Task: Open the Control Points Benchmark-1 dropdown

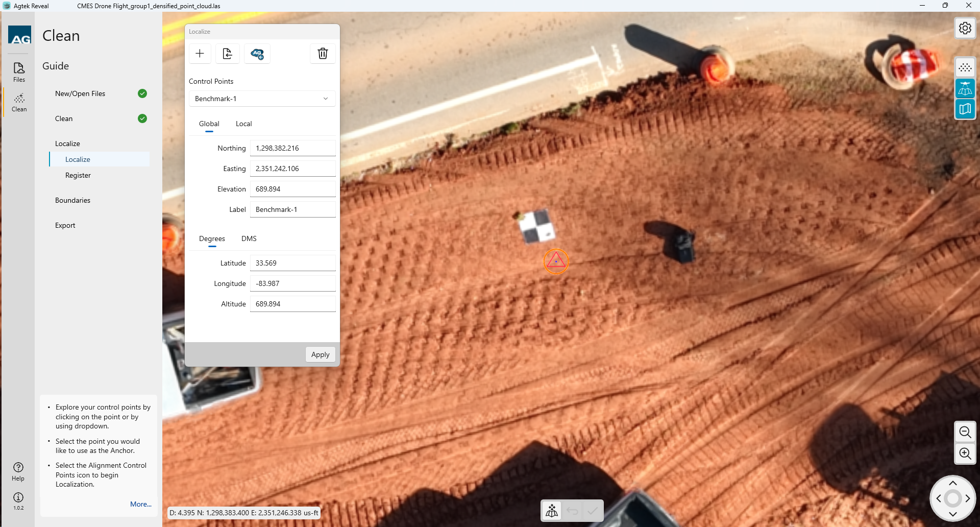Action: (x=262, y=99)
